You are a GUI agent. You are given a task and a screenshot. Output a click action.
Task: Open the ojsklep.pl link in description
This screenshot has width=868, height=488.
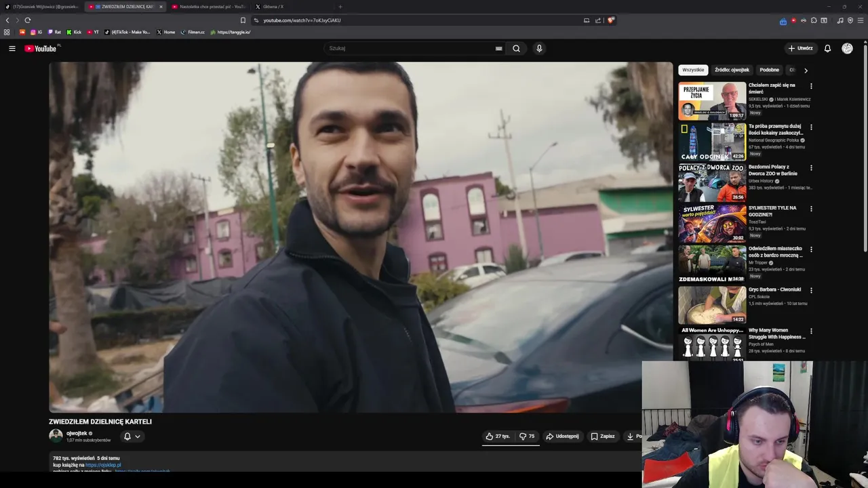[103, 465]
